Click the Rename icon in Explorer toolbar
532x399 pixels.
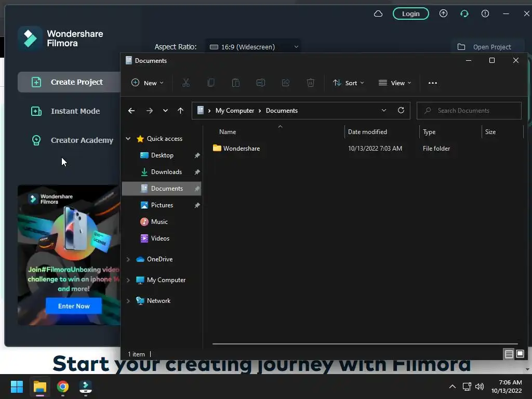coord(261,83)
